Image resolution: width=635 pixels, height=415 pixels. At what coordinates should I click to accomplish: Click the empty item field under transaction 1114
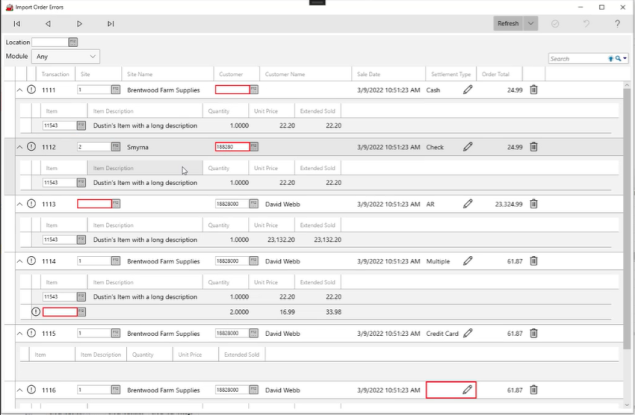click(x=60, y=311)
